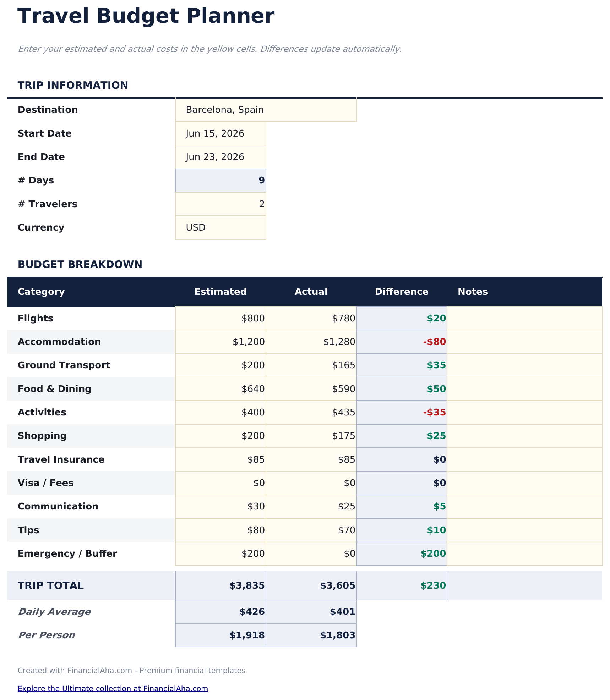Select the Tips notes cell
Image resolution: width=610 pixels, height=700 pixels.
(x=524, y=530)
